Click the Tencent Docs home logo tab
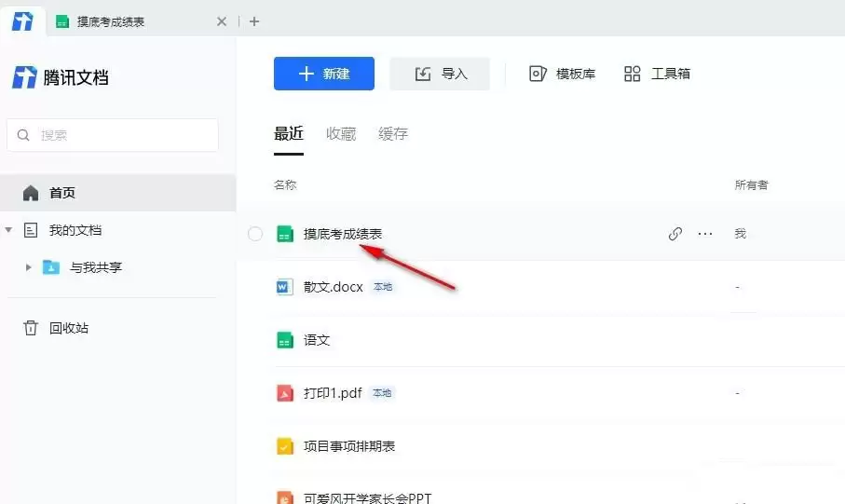This screenshot has width=845, height=504. 22,20
